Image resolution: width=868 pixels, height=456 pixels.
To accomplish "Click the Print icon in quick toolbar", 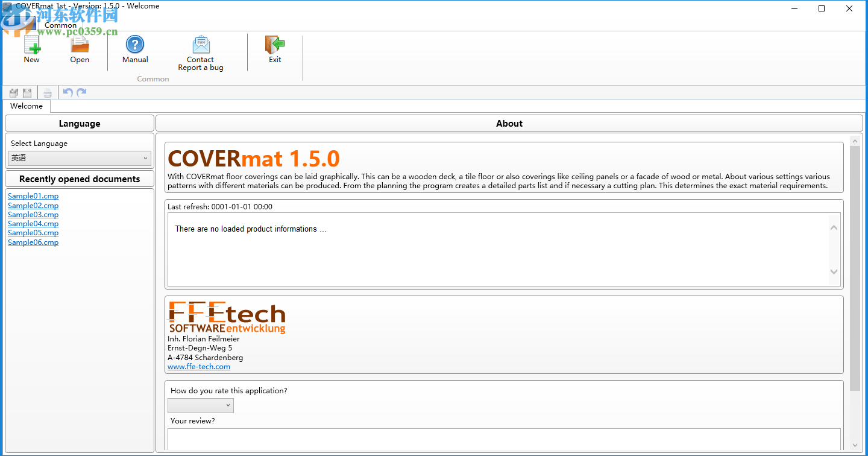I will (48, 93).
